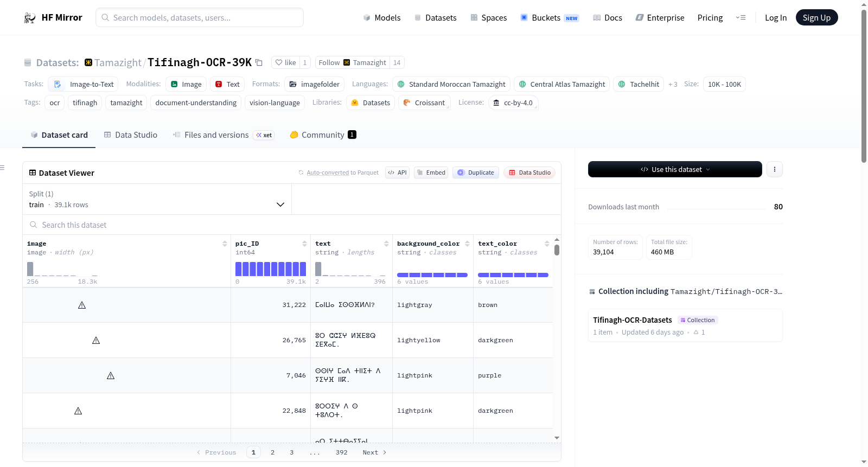
Task: Click Search this dataset field
Action: coord(292,225)
